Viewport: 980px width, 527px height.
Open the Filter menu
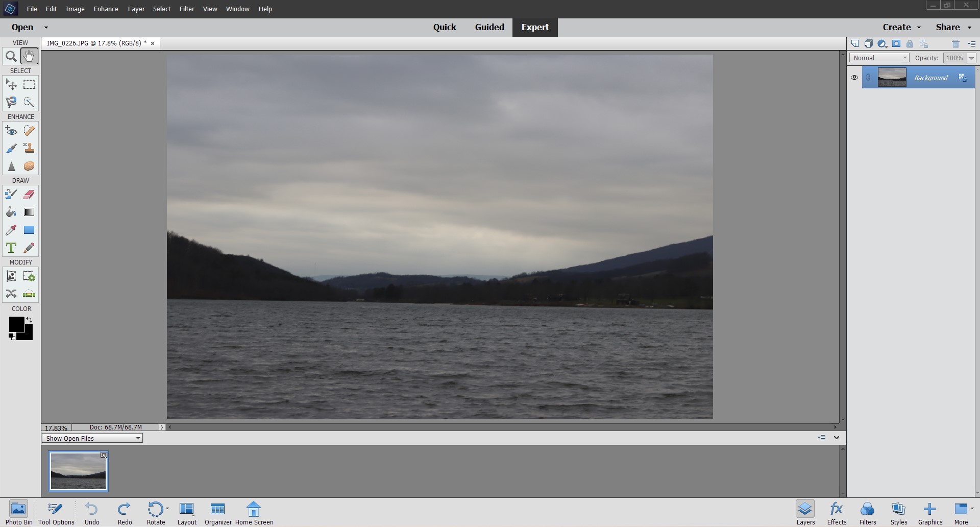[187, 9]
